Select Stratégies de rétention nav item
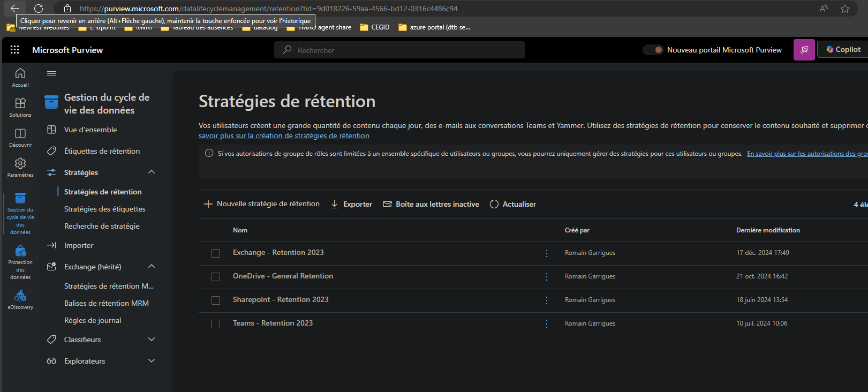This screenshot has height=392, width=868. click(x=103, y=192)
